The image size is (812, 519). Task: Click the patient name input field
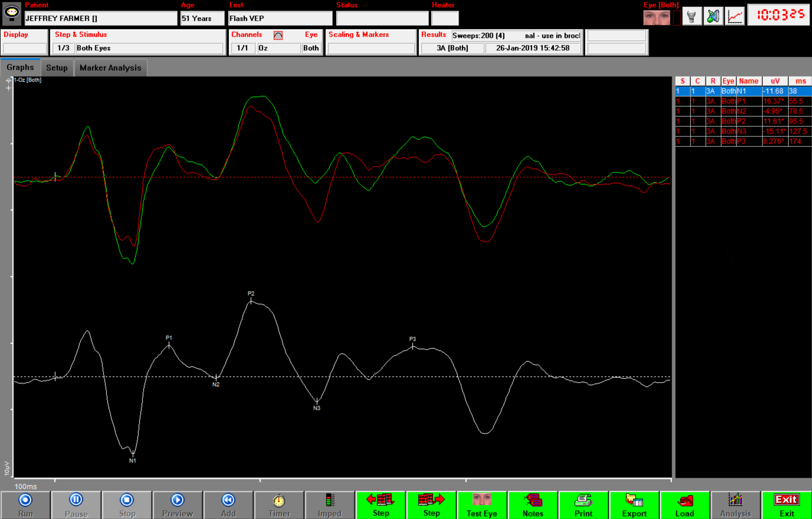(x=100, y=18)
